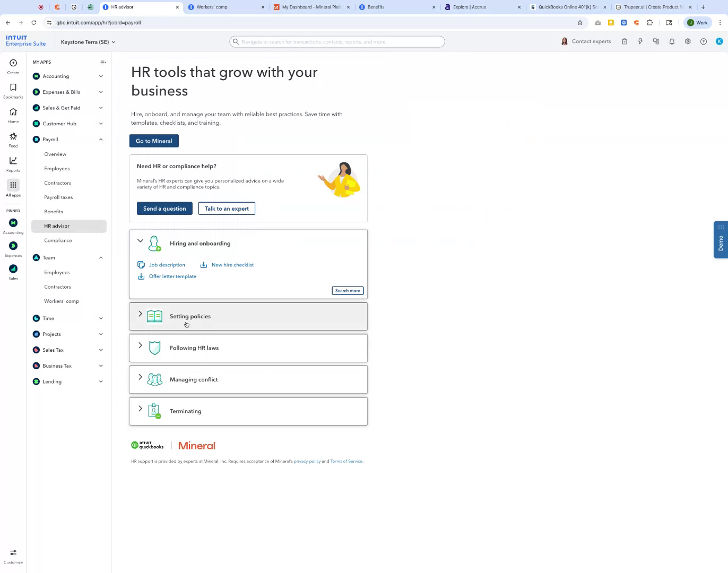Viewport: 728px width, 573px height.
Task: Expand the Expenses & Bills menu
Action: [101, 92]
